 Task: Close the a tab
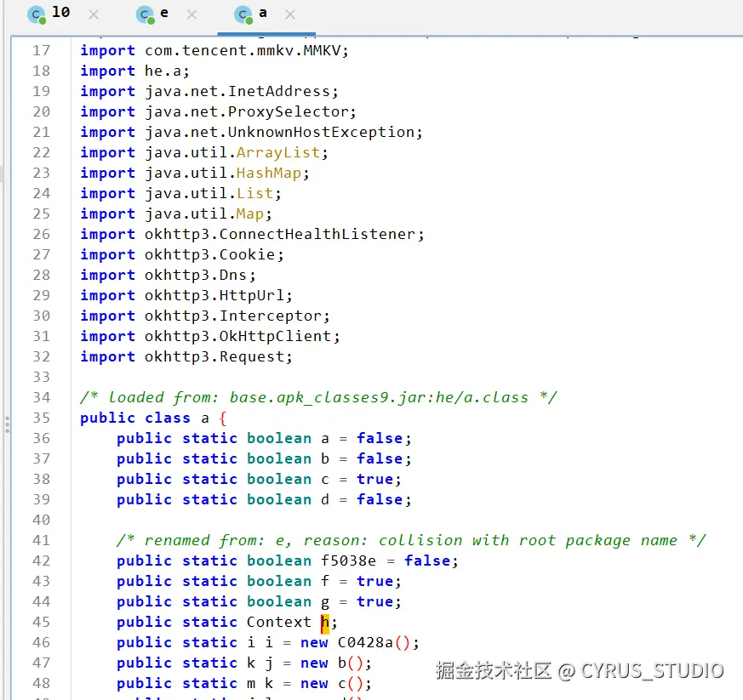pyautogui.click(x=290, y=14)
